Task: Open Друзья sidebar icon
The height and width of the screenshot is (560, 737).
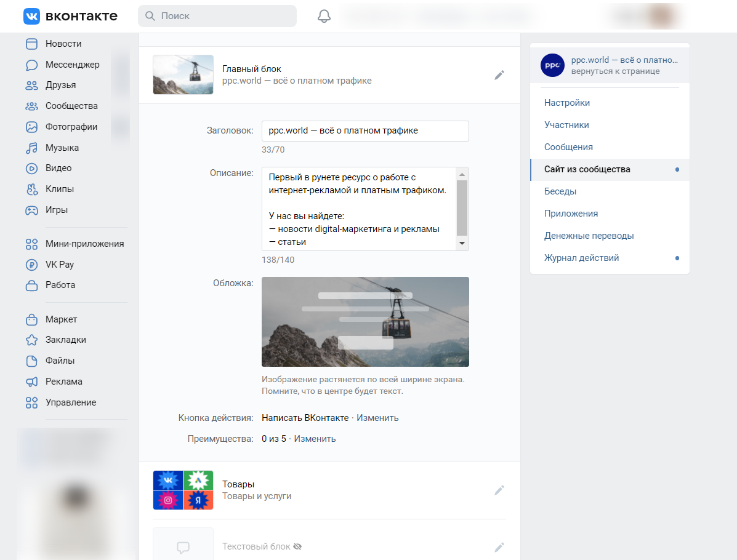Action: [31, 86]
